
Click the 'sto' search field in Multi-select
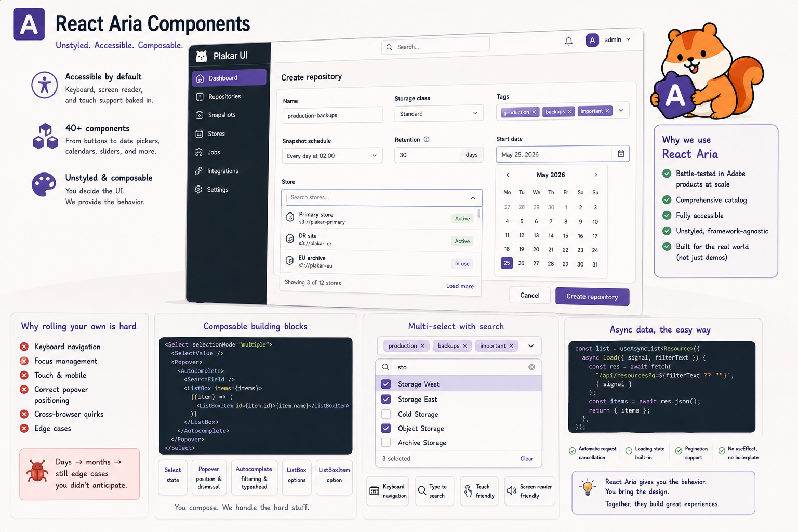pyautogui.click(x=458, y=367)
